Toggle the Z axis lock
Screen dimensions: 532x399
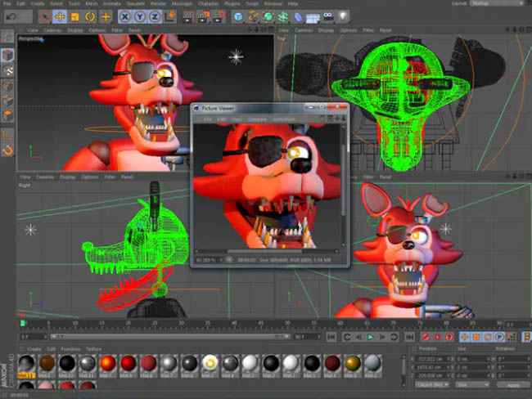point(155,16)
